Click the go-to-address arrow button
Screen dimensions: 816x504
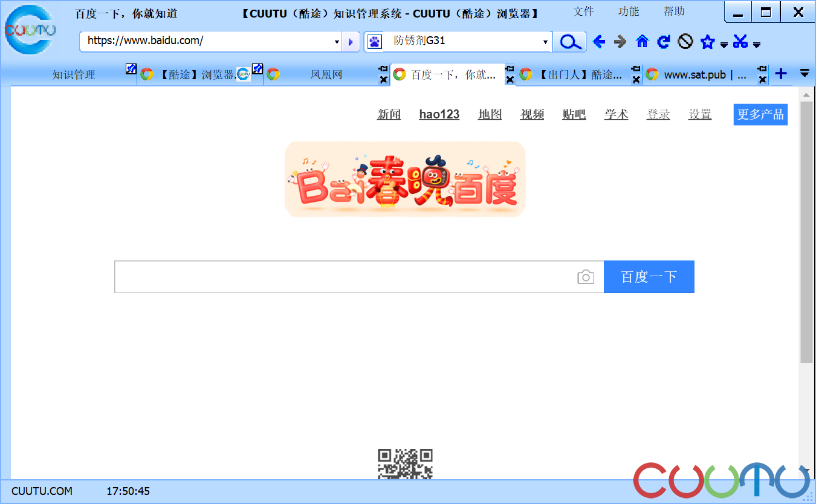click(351, 42)
